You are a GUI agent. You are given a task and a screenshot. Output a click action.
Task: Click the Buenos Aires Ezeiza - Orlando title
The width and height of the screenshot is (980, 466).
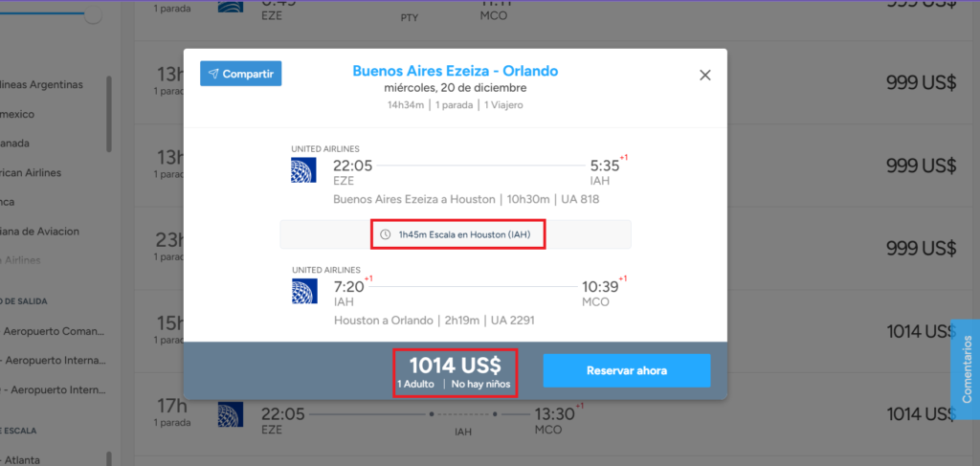pos(455,71)
